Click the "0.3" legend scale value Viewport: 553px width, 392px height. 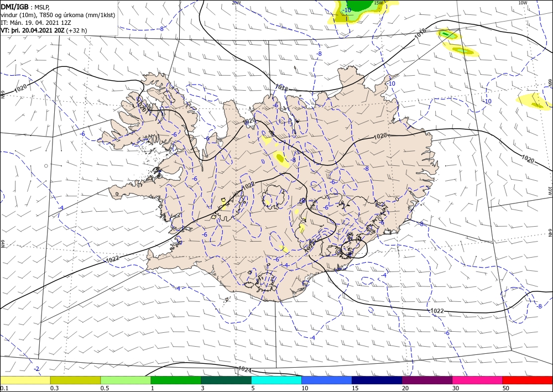coord(54,388)
